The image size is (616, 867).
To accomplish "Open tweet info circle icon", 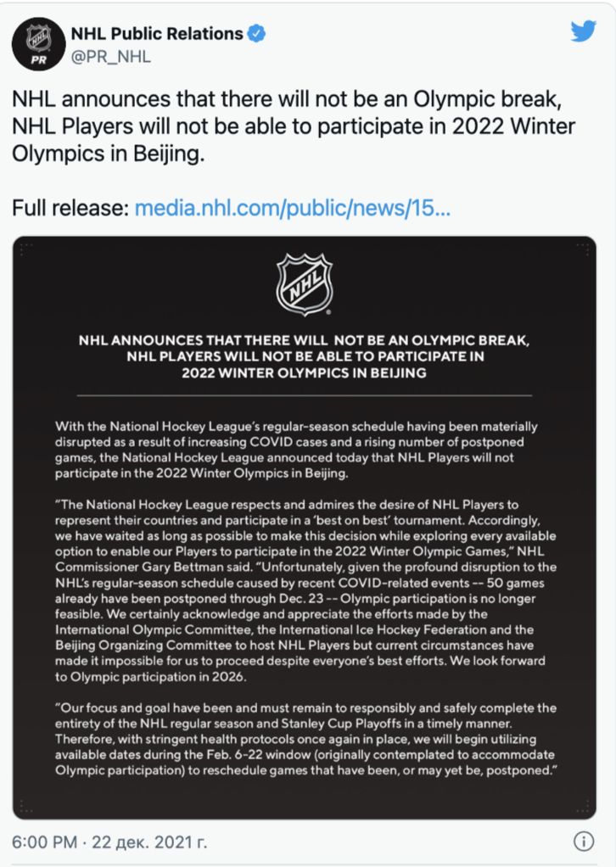I will [x=584, y=841].
